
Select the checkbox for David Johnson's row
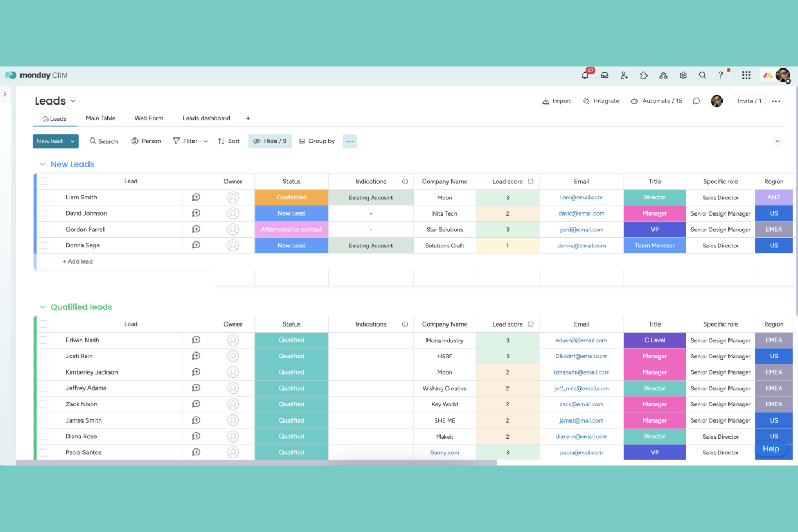[43, 213]
